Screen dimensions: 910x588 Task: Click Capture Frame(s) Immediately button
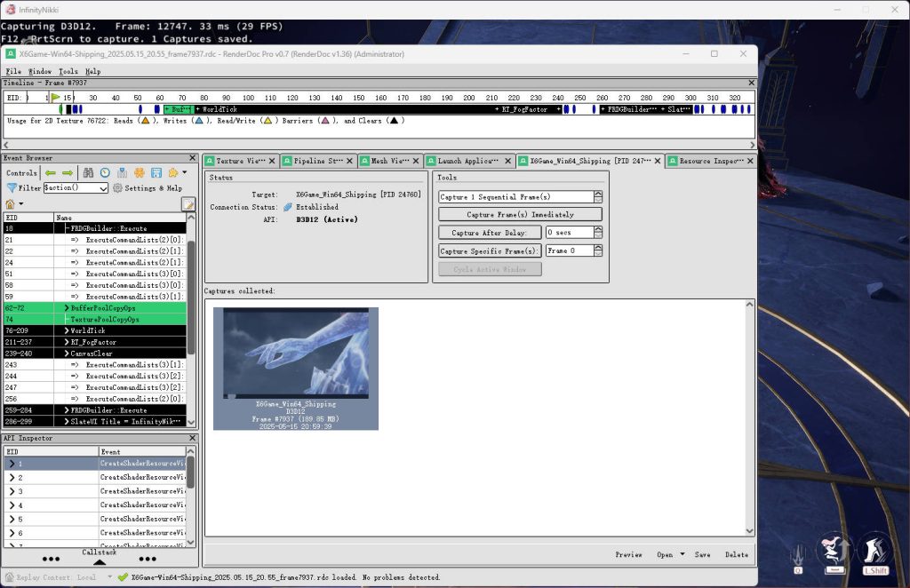coord(520,215)
